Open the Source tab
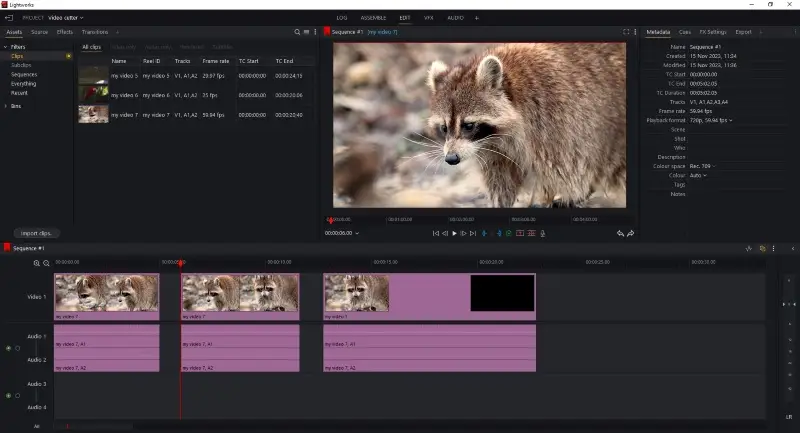Image resolution: width=800 pixels, height=433 pixels. point(39,32)
